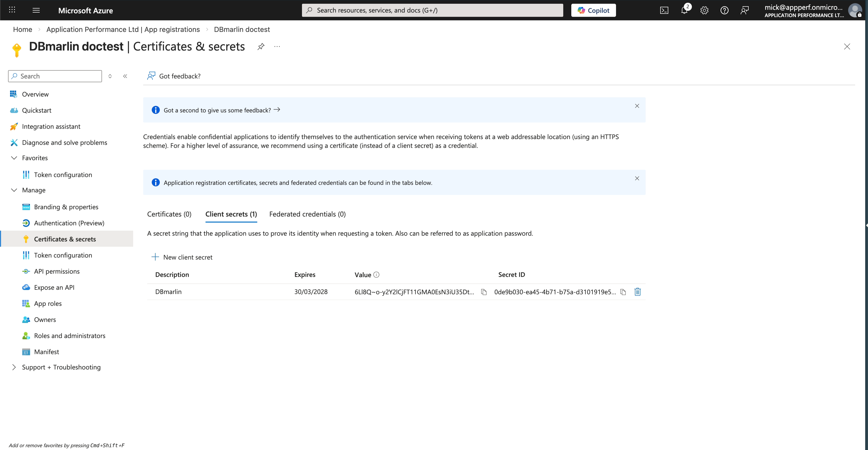
Task: Copy the Secret ID to clipboard
Action: (x=623, y=292)
